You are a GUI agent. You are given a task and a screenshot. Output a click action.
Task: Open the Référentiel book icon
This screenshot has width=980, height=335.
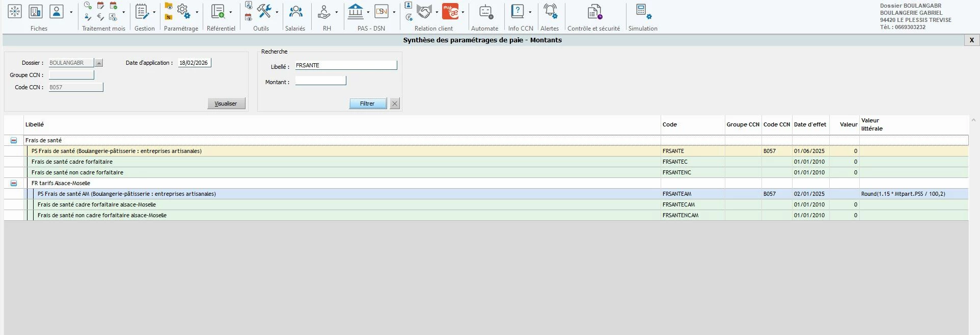coord(218,11)
